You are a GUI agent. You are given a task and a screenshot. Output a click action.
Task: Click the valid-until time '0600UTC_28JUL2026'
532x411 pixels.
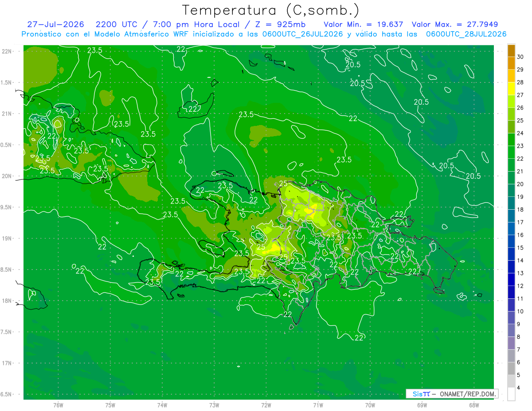466,34
